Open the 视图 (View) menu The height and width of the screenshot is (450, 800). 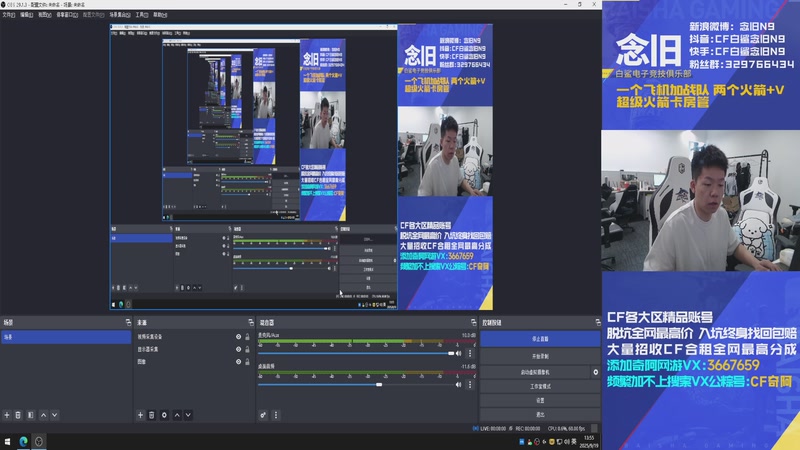tap(45, 15)
